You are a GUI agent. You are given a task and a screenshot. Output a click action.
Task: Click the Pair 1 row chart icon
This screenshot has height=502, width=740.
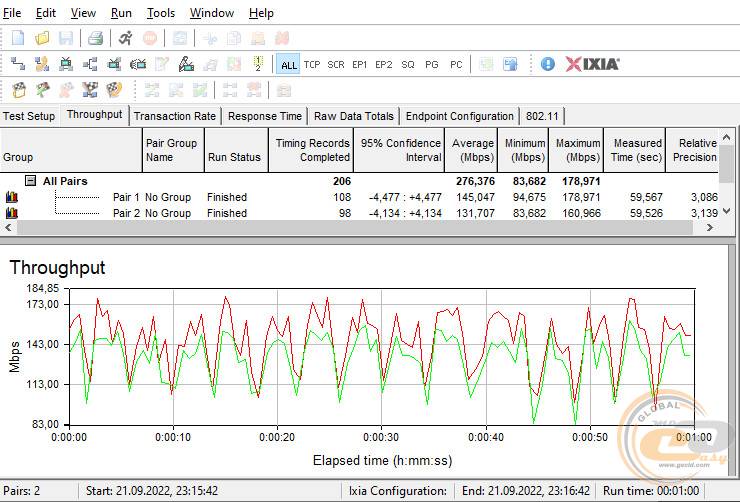[x=12, y=197]
